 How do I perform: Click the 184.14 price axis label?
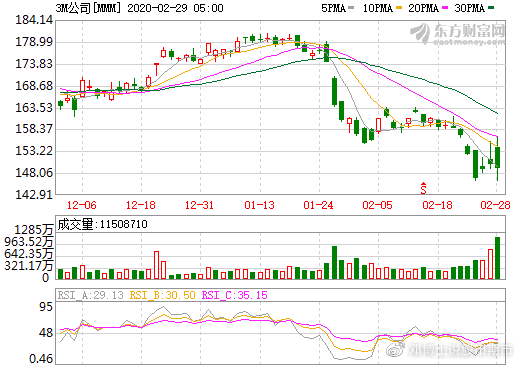pyautogui.click(x=34, y=20)
